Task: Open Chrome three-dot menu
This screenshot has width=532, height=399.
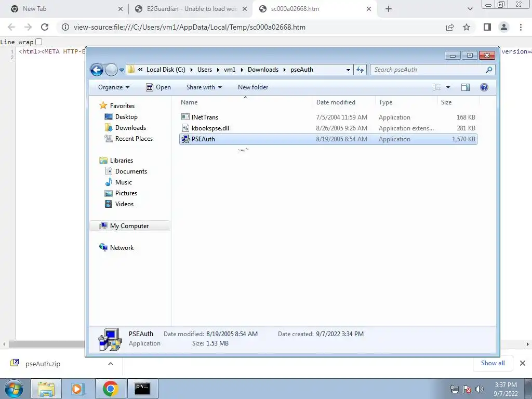Action: (521, 27)
